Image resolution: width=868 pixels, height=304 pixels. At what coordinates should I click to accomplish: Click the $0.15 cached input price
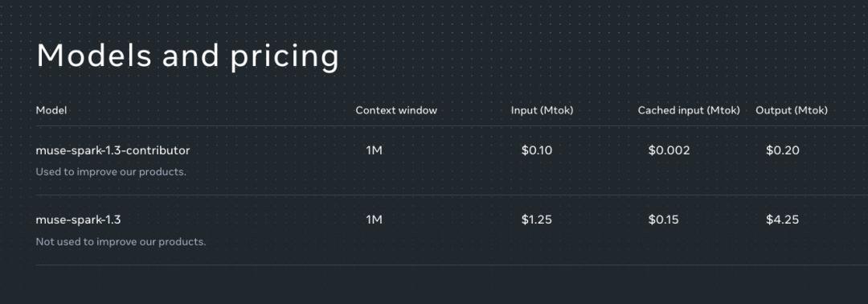click(x=664, y=220)
